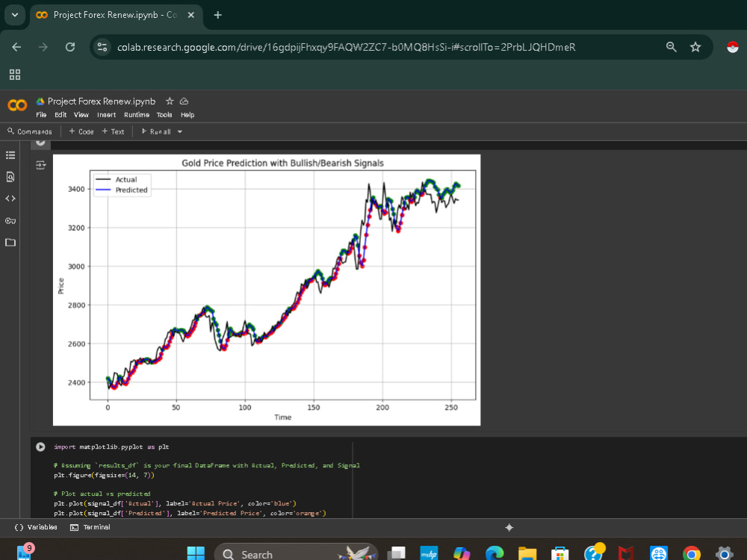The width and height of the screenshot is (747, 560).
Task: Open the Help menu
Action: [187, 115]
